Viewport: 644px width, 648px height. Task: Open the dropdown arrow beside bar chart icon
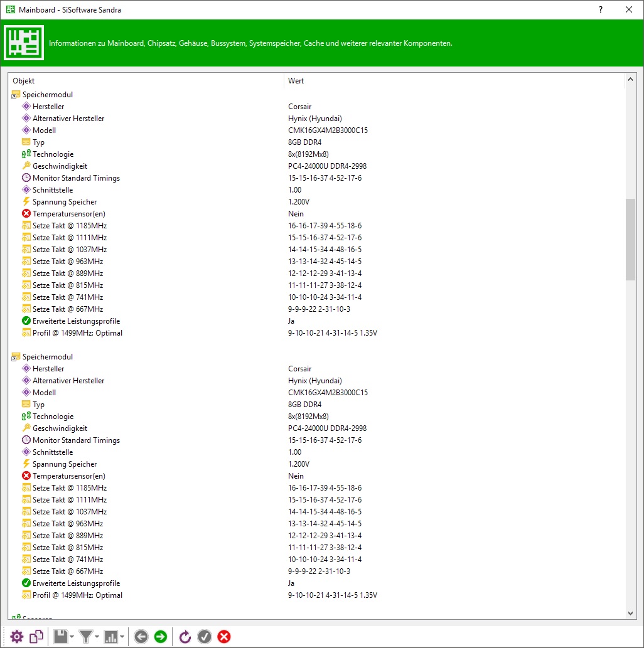click(x=122, y=637)
